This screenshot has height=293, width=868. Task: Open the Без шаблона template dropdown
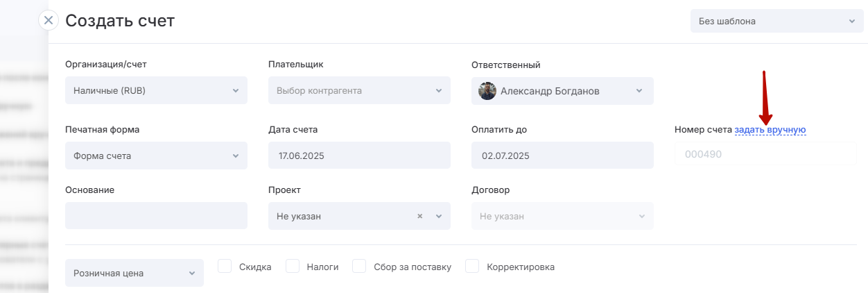(x=776, y=21)
